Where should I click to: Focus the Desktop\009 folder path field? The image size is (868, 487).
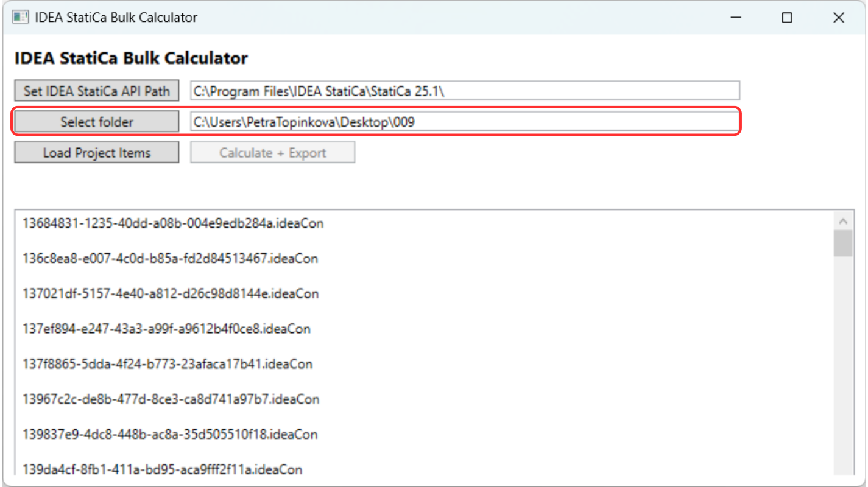465,122
